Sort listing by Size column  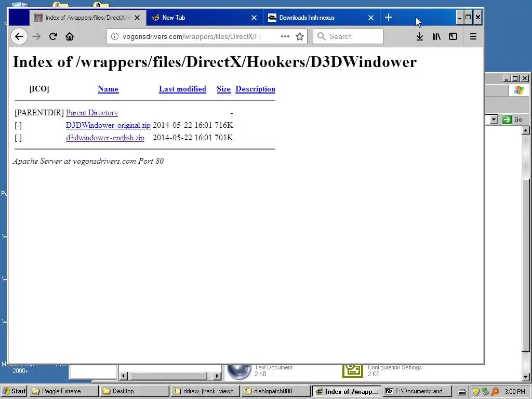point(223,89)
